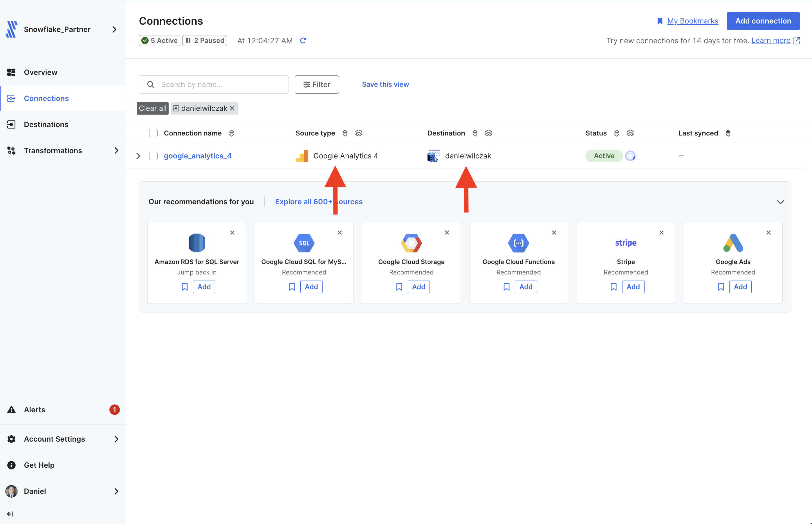Click the Stripe logo
This screenshot has width=812, height=524.
626,243
